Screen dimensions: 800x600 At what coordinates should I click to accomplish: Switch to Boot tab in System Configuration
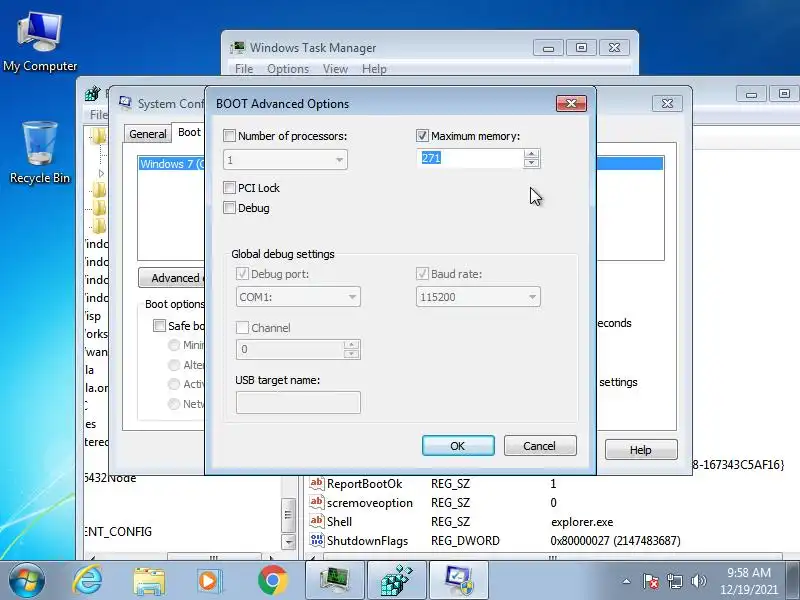[189, 132]
